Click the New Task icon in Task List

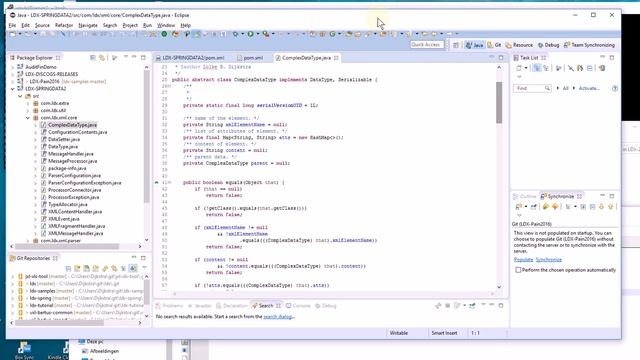pos(519,68)
